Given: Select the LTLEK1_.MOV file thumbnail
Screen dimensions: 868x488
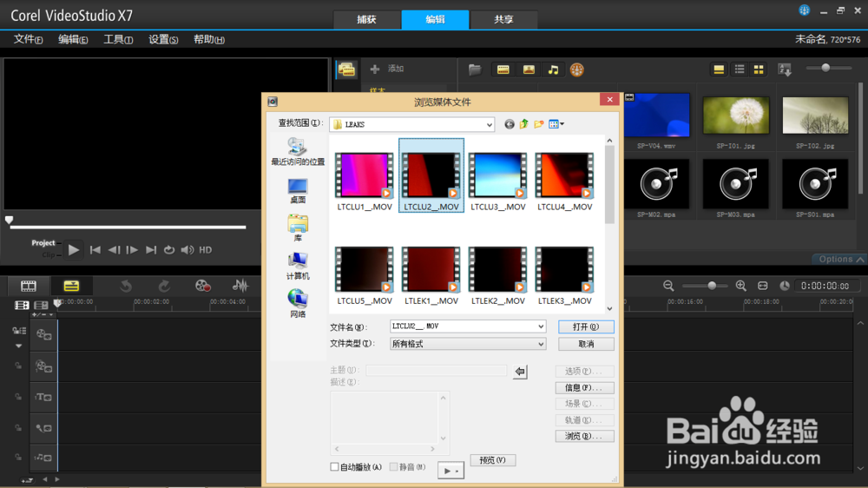Looking at the screenshot, I should click(431, 270).
